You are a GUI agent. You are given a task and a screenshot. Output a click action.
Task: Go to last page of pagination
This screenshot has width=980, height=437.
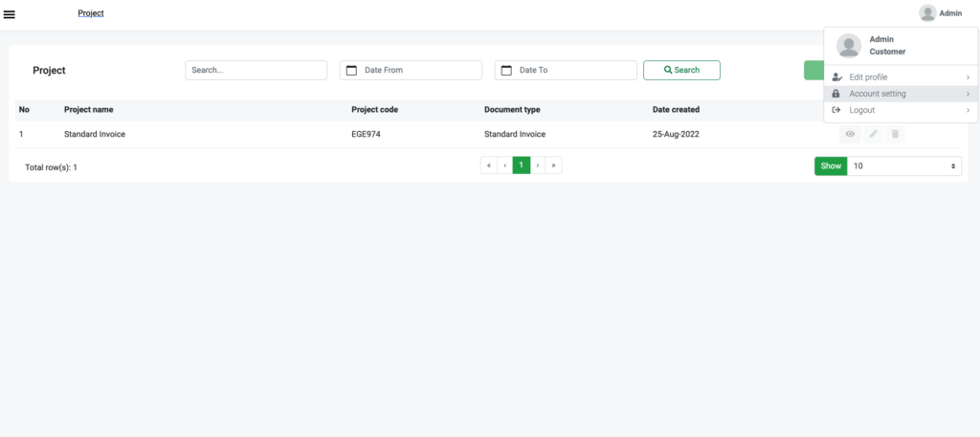coord(554,165)
